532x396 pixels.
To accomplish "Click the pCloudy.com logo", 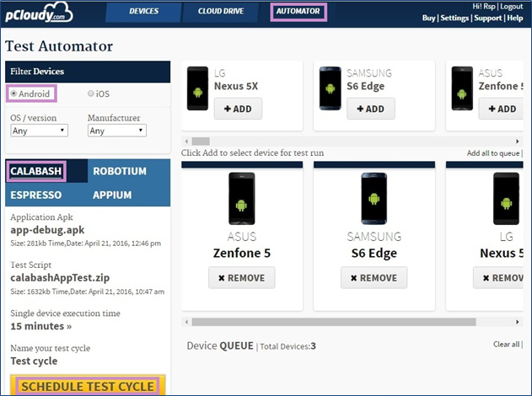I will [x=39, y=13].
